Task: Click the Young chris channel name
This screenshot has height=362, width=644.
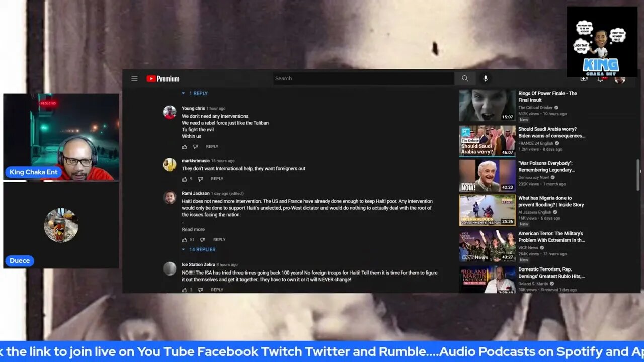Action: tap(193, 109)
